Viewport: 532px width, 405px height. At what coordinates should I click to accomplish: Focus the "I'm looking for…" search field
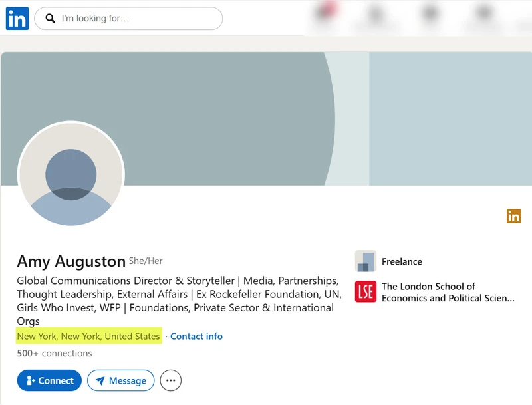click(x=128, y=19)
